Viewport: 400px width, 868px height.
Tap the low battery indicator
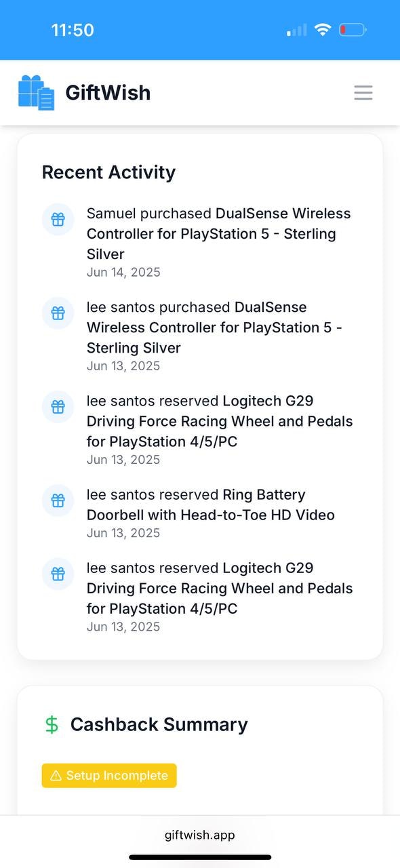point(353,30)
